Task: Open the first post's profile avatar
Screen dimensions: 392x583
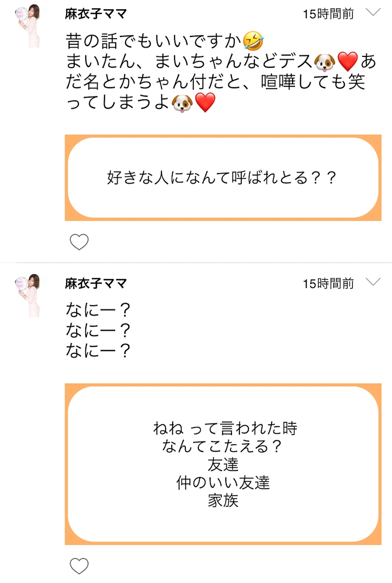Action: coord(28,26)
